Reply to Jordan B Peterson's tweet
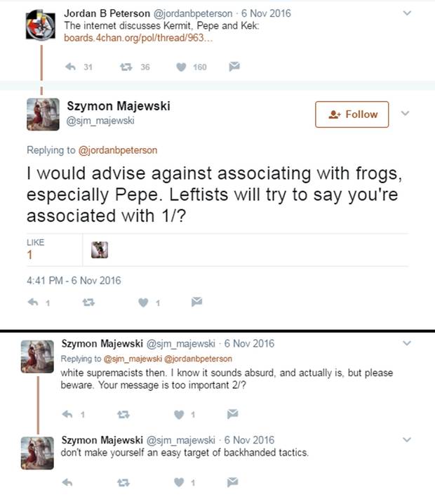Viewport: 435px width, 504px height. click(70, 67)
